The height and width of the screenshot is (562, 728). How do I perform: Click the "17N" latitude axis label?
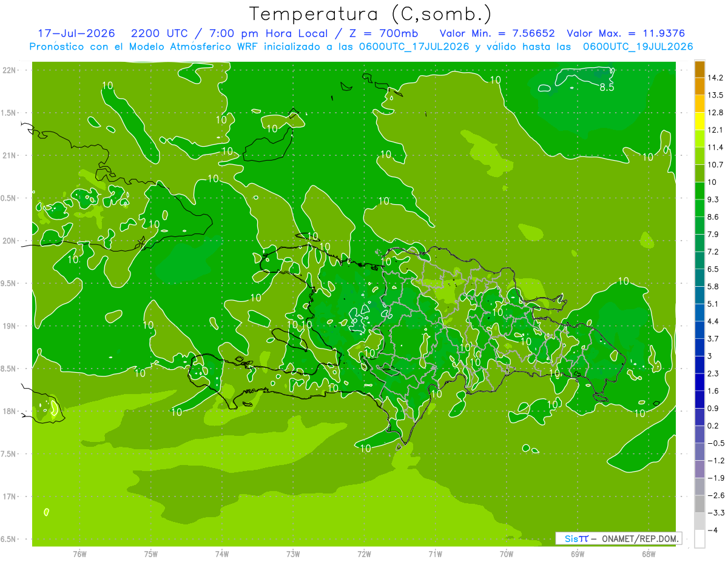pyautogui.click(x=10, y=497)
